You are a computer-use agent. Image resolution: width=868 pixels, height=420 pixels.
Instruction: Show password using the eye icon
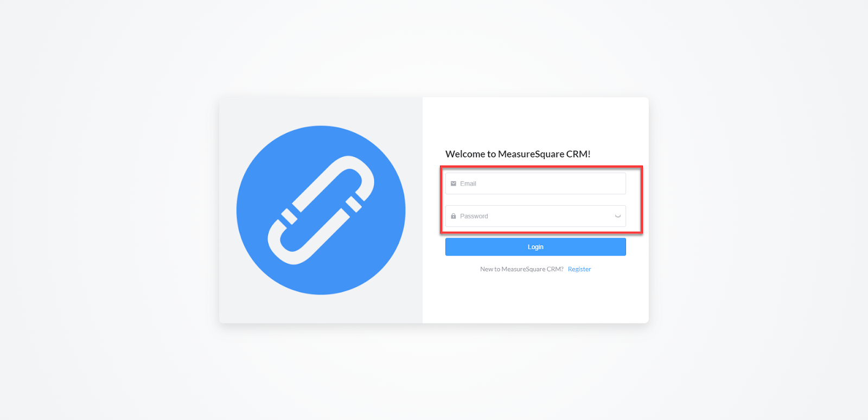pyautogui.click(x=617, y=216)
